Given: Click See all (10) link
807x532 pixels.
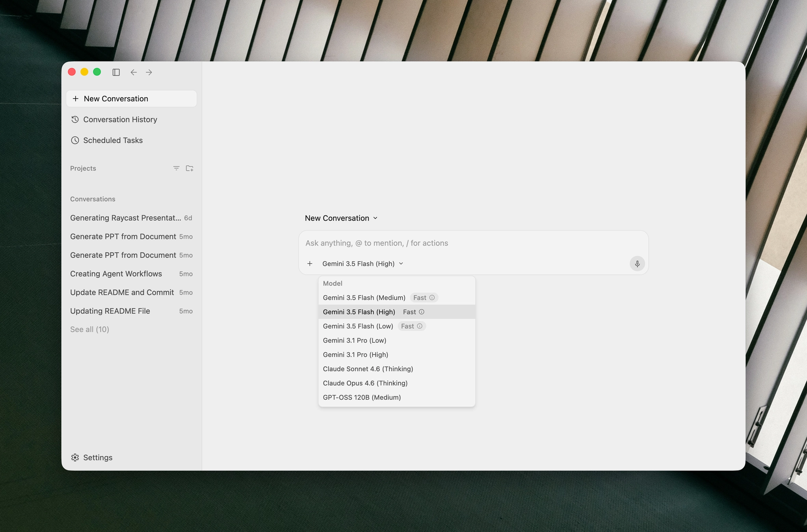Looking at the screenshot, I should click(89, 329).
